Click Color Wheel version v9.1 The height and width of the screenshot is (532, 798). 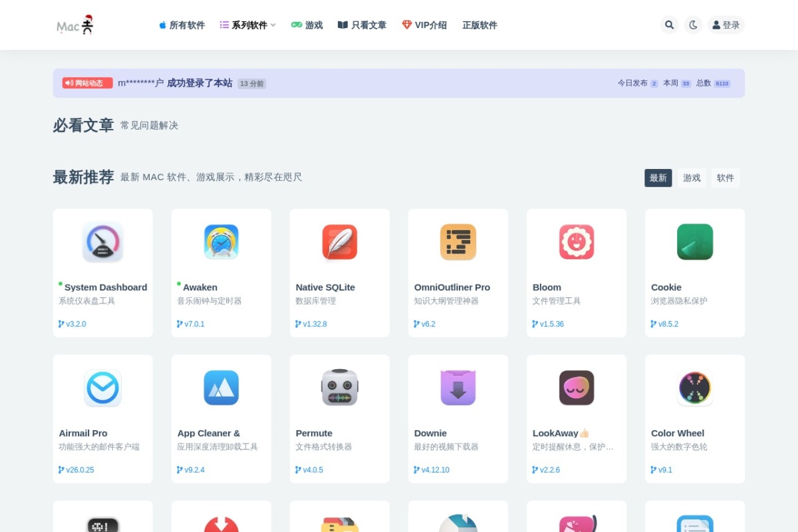[x=662, y=470]
